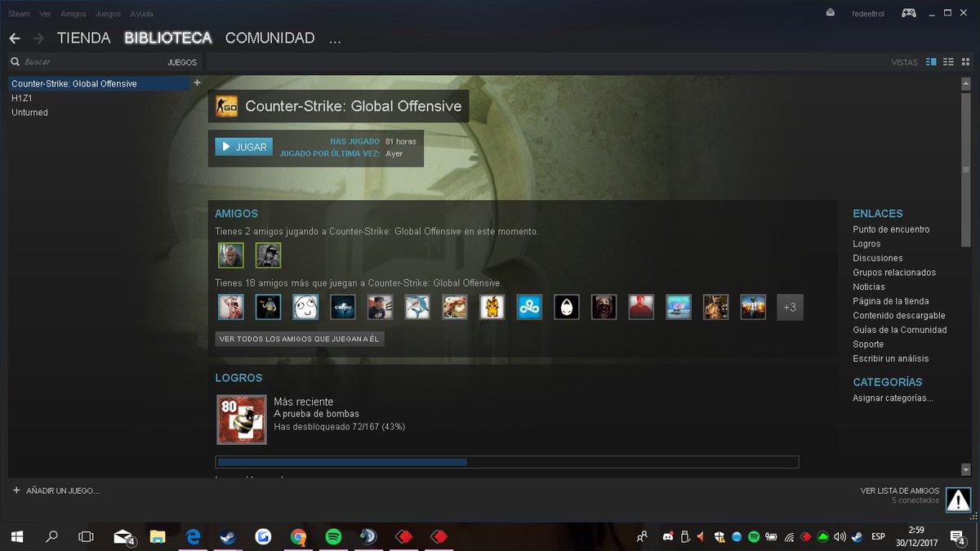Open the white egg friend avatar
The image size is (980, 551).
(567, 307)
